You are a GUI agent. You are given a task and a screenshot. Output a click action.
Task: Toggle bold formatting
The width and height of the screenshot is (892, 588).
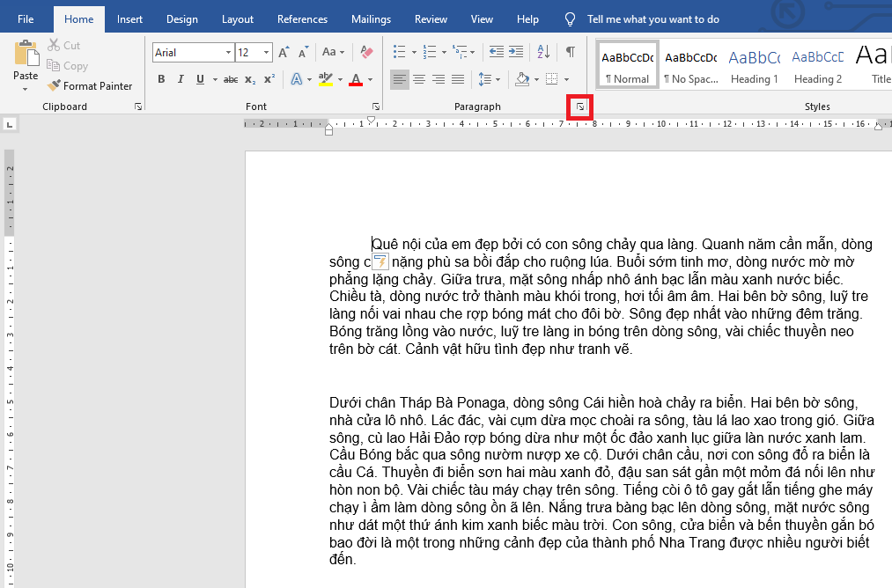point(161,79)
